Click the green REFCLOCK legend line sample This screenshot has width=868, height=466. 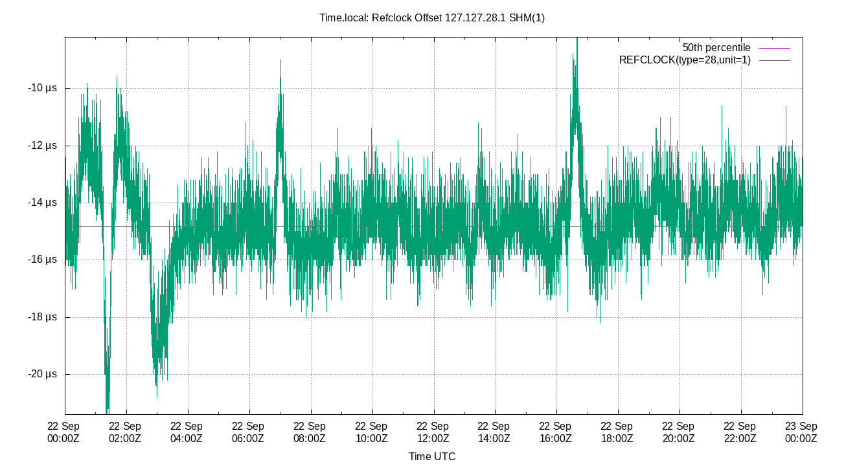774,60
